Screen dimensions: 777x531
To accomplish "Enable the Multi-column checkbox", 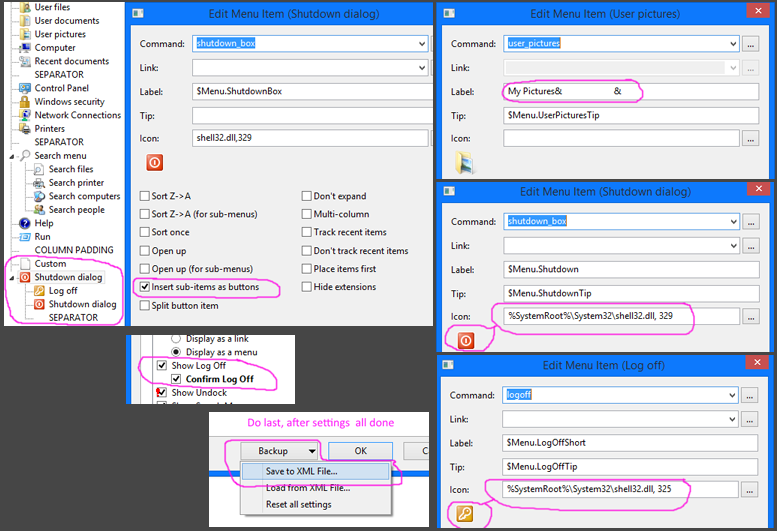I will (305, 214).
